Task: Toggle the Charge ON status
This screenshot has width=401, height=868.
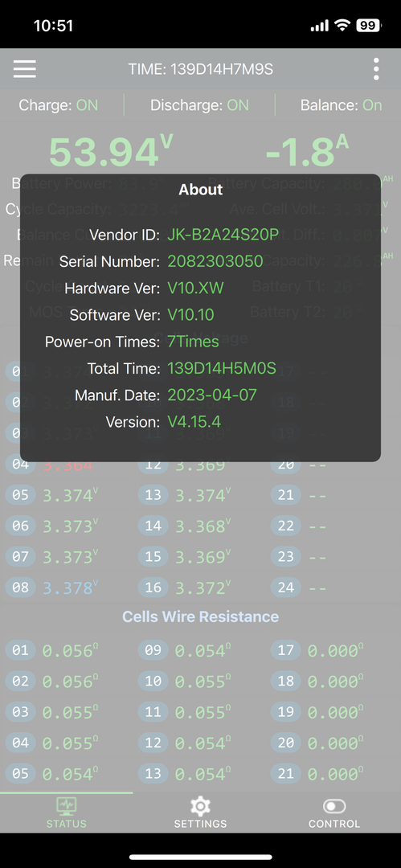Action: (x=58, y=105)
